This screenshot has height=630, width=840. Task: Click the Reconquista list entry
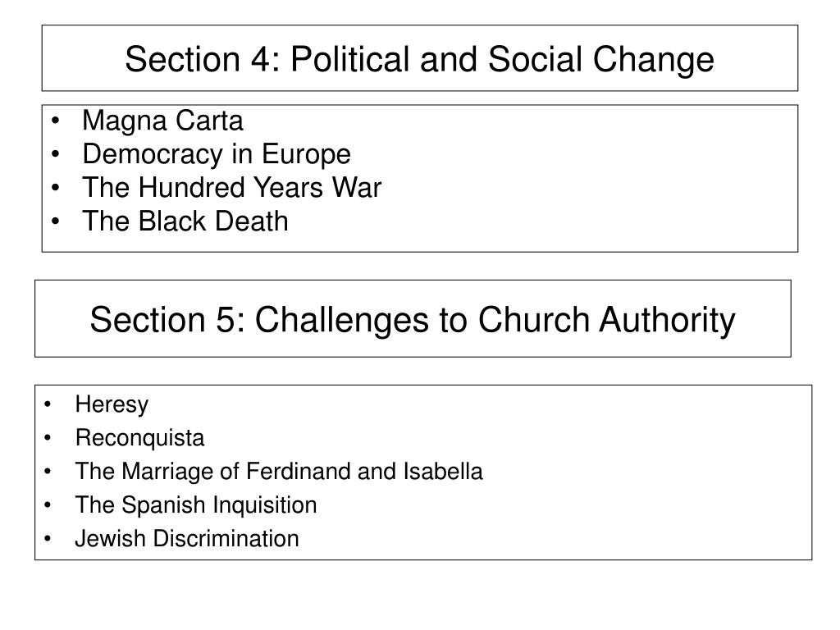pyautogui.click(x=139, y=438)
